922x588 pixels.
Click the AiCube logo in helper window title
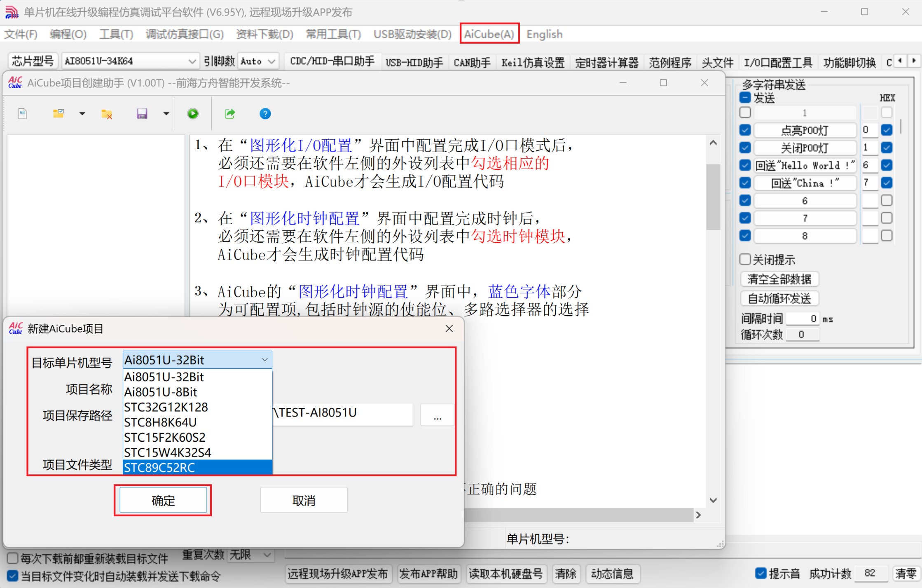(x=15, y=83)
